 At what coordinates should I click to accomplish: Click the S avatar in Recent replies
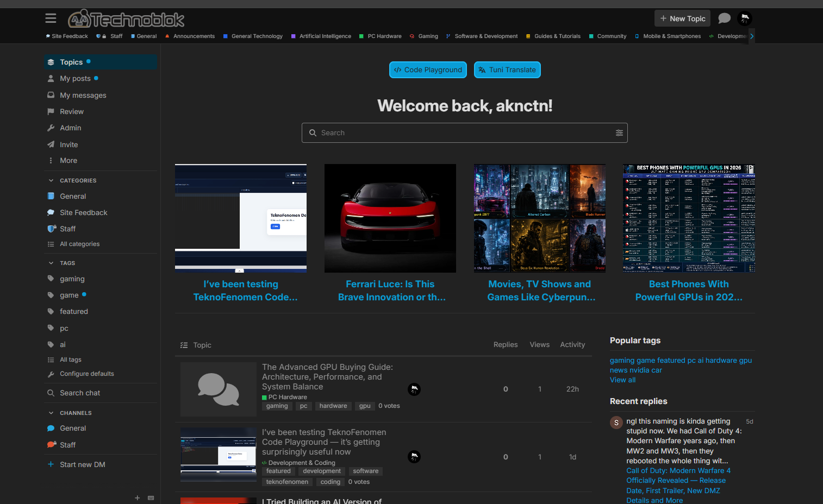(x=616, y=423)
